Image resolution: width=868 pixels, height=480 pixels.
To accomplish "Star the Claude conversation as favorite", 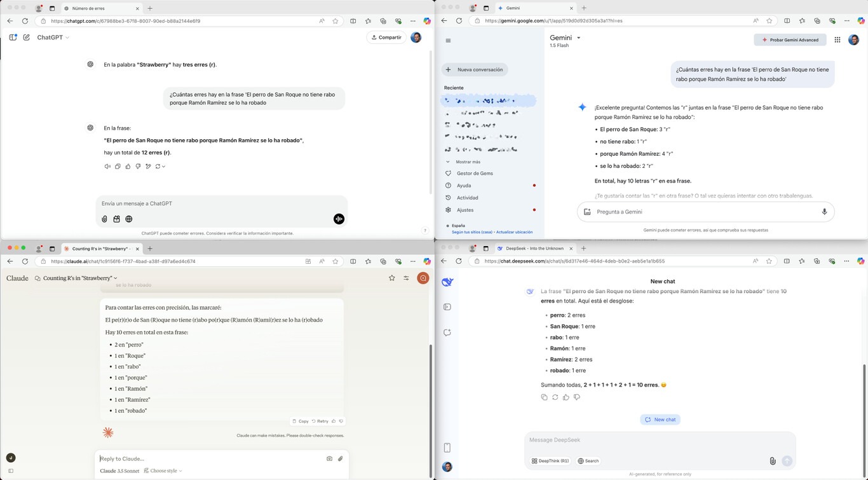I will [391, 278].
